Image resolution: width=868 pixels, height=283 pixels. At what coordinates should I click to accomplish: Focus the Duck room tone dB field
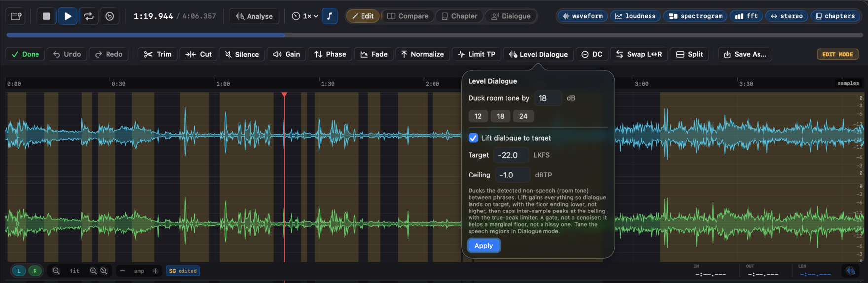tap(547, 98)
